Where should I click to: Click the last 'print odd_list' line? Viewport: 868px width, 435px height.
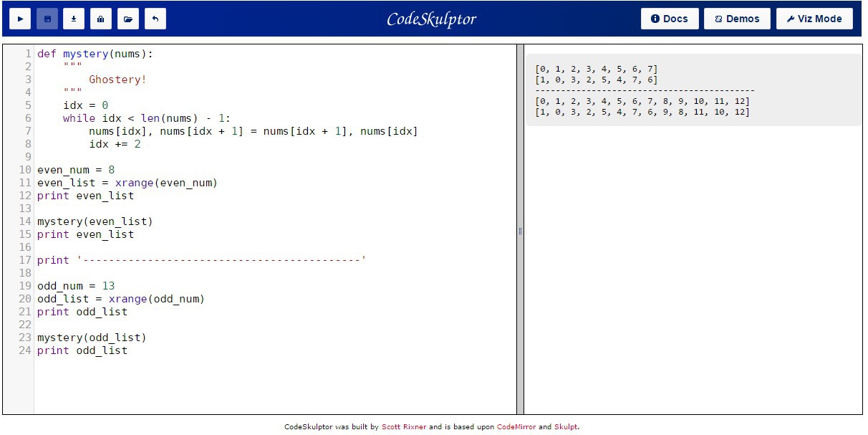point(82,350)
